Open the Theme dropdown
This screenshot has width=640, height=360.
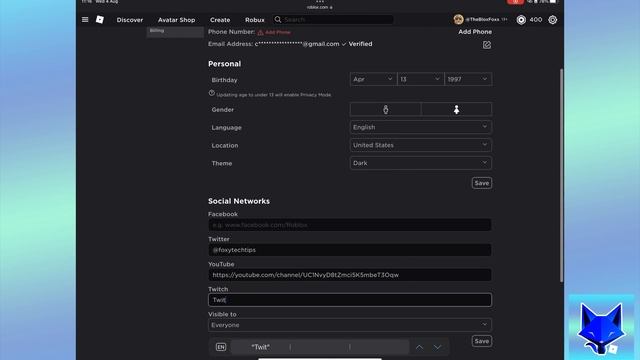(421, 163)
